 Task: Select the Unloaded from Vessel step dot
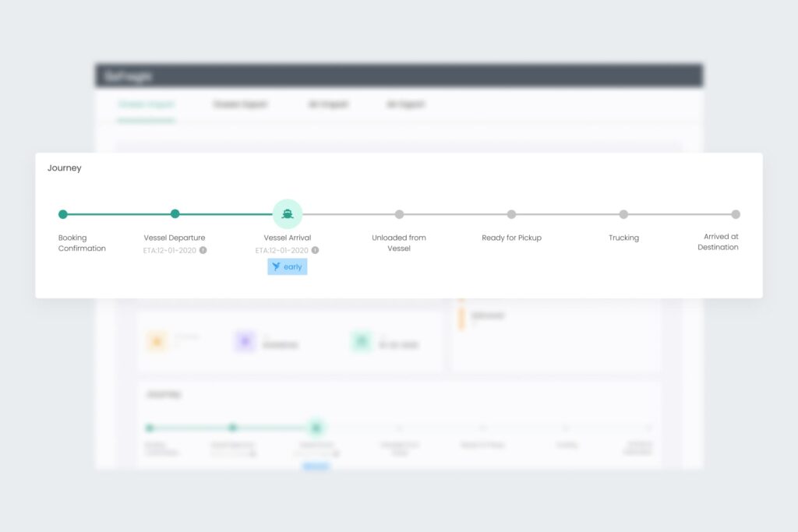(x=399, y=214)
